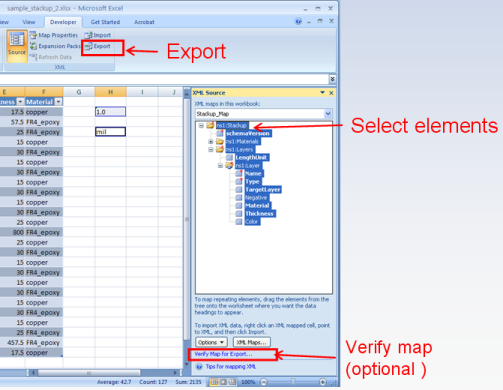Click the Import XML button
503x390 pixels.
(98, 35)
